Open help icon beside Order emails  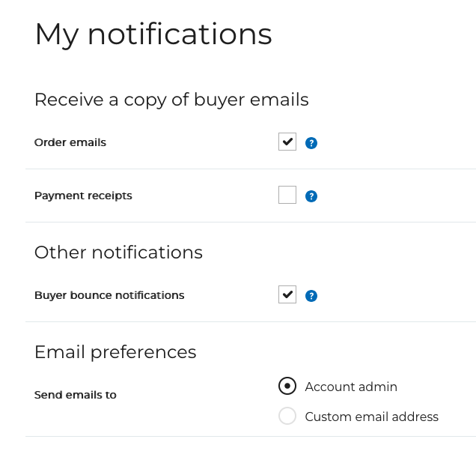tap(312, 143)
